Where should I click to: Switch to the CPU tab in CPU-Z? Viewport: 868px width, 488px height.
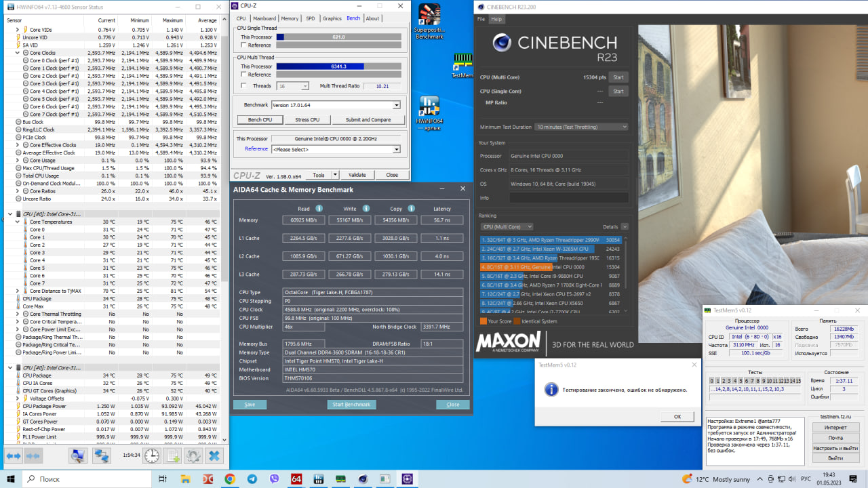(242, 18)
